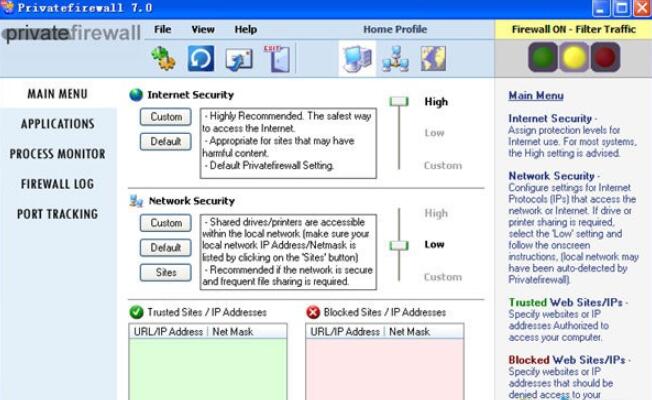Click the Home Profile label

(395, 30)
